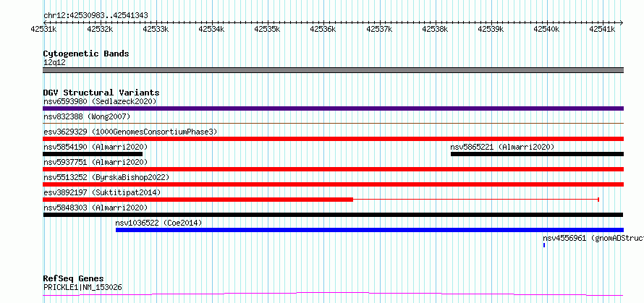
Task: Click the PRICKLE1|NM_153026 gene label
Action: click(82, 287)
